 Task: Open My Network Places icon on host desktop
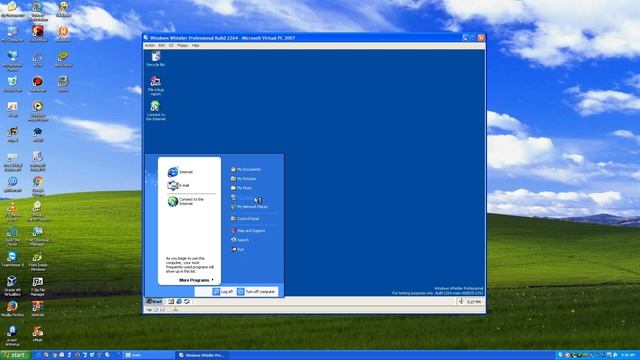[x=12, y=61]
